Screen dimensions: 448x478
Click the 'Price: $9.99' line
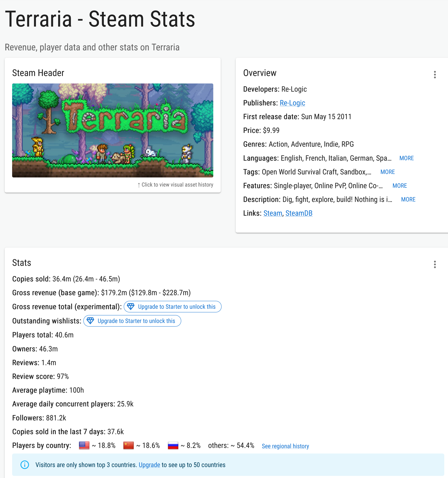pos(261,130)
